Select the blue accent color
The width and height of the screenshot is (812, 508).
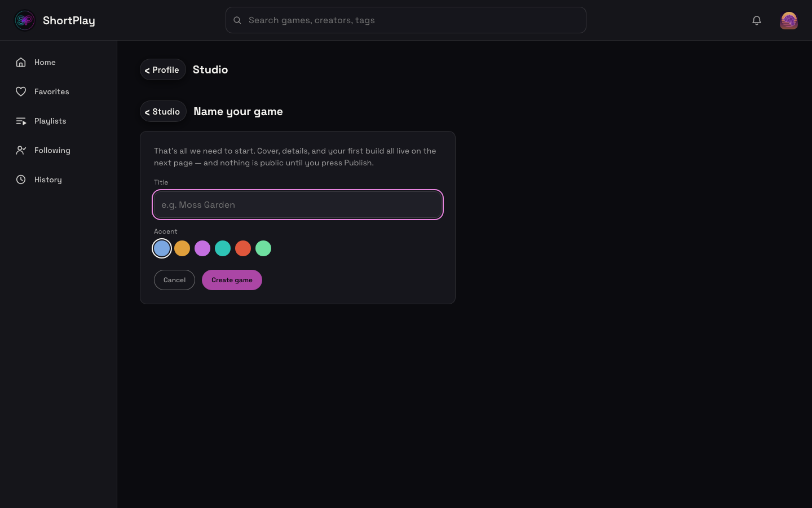162,248
